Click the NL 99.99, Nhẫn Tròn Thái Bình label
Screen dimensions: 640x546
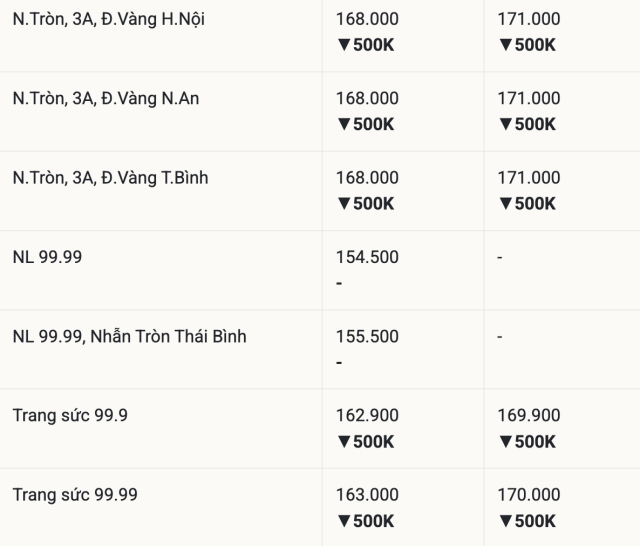coord(129,336)
